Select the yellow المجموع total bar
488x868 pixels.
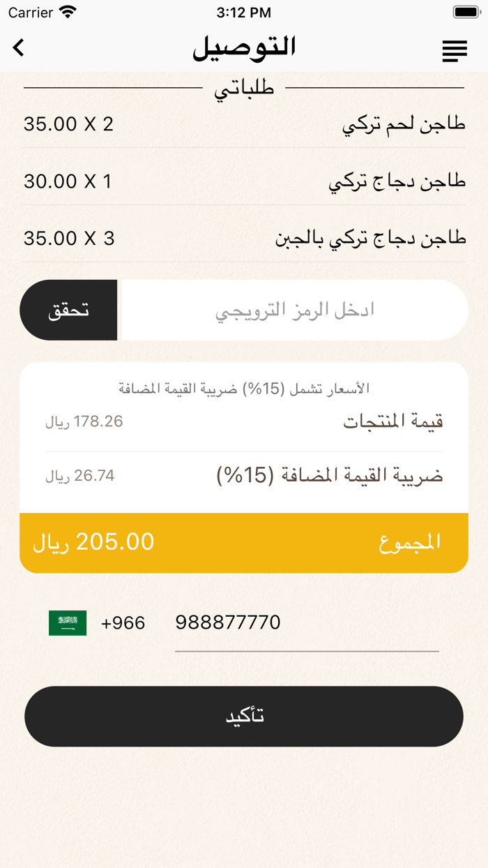click(244, 541)
